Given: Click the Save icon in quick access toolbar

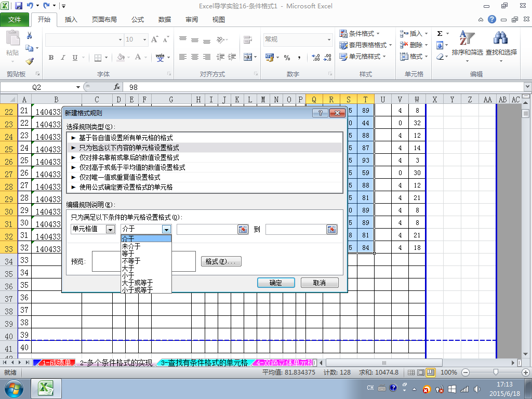Looking at the screenshot, I should (x=18, y=6).
